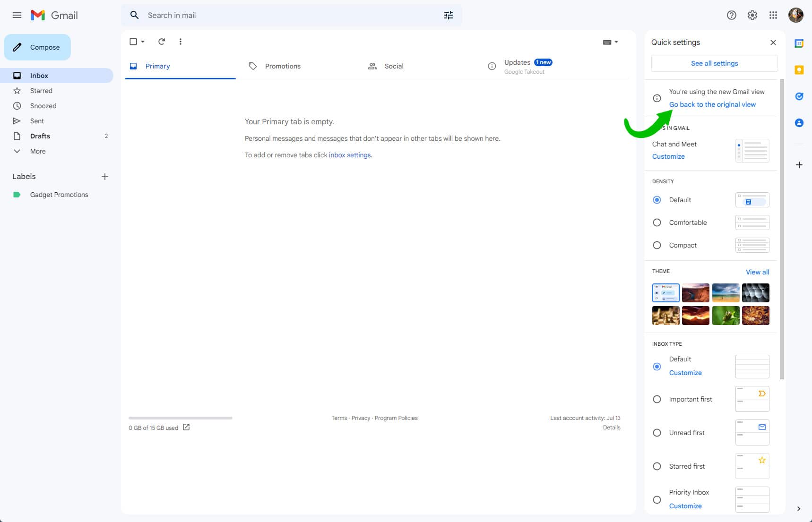Go back to the original view
Image resolution: width=812 pixels, height=522 pixels.
(x=712, y=104)
